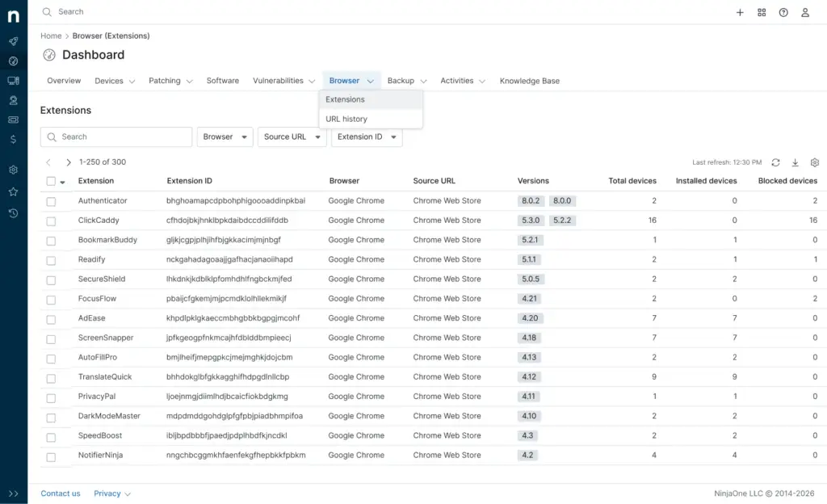Open the user profile icon
This screenshot has height=504, width=827.
pos(805,13)
